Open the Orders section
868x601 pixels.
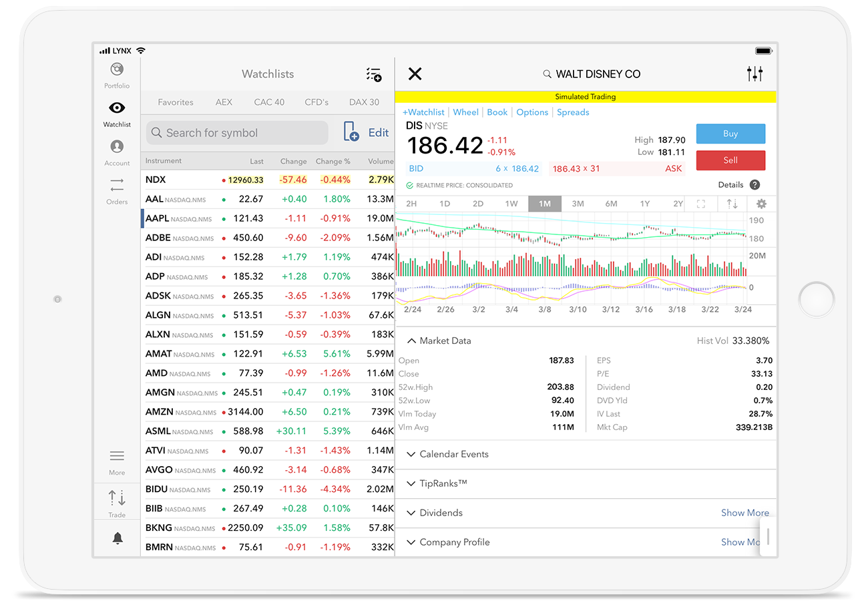117,191
